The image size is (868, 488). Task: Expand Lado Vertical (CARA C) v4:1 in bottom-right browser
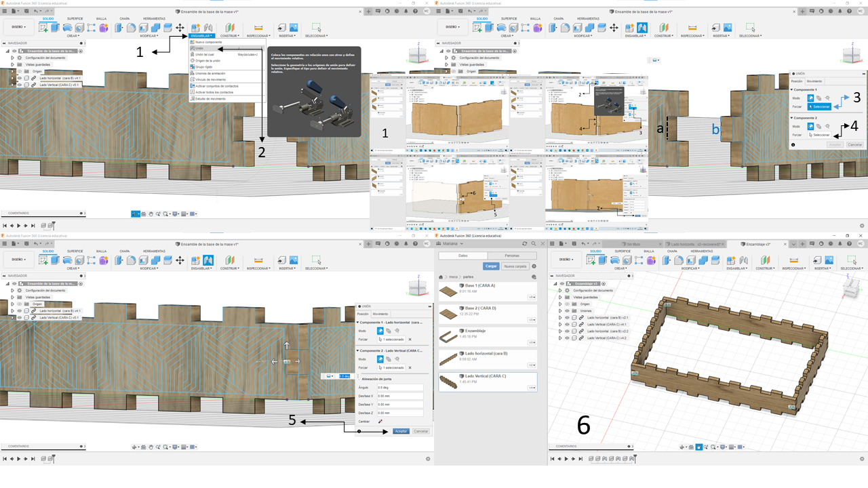(560, 324)
